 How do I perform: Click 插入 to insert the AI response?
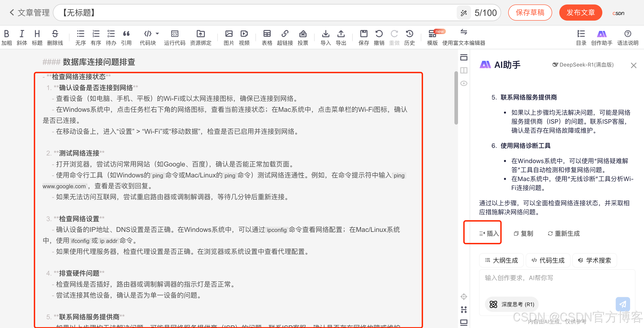point(489,233)
